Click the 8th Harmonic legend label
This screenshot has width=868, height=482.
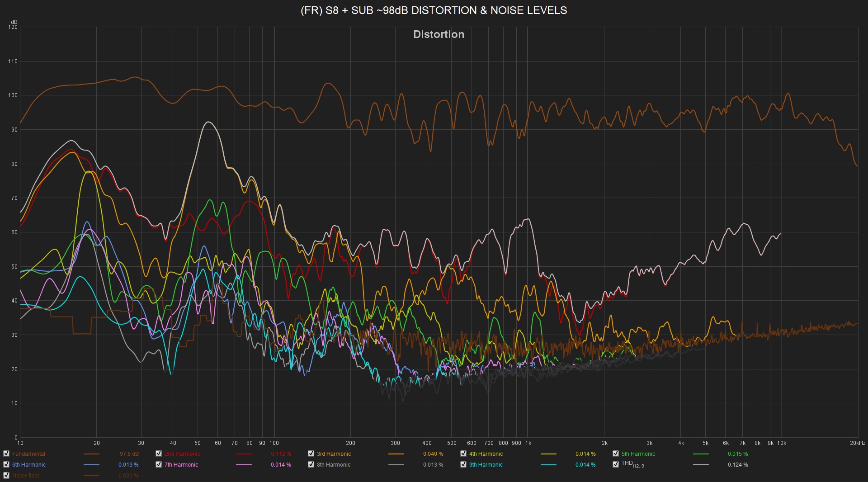click(x=334, y=465)
